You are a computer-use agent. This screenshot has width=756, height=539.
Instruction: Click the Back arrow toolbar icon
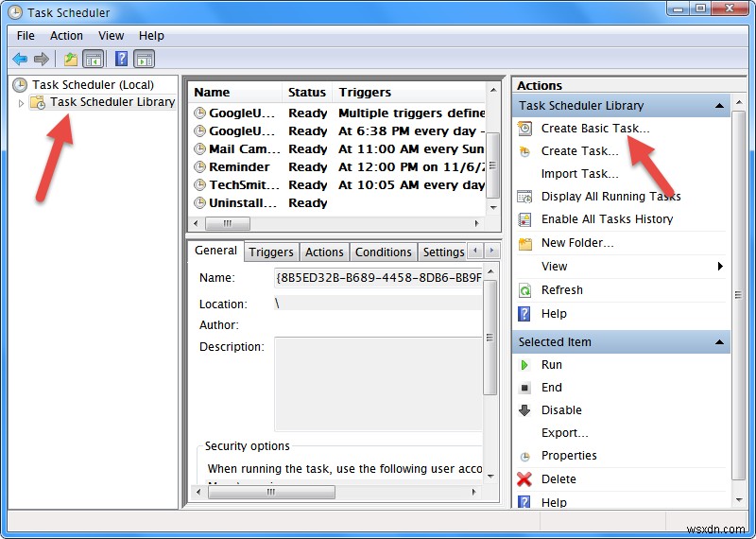[x=20, y=59]
